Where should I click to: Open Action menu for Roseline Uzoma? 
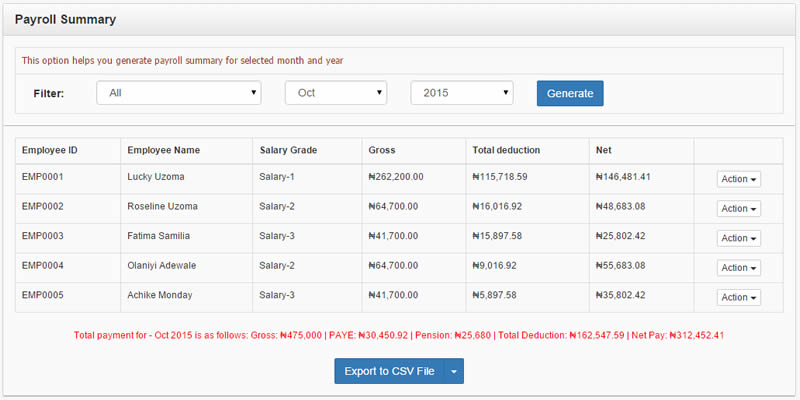[738, 209]
